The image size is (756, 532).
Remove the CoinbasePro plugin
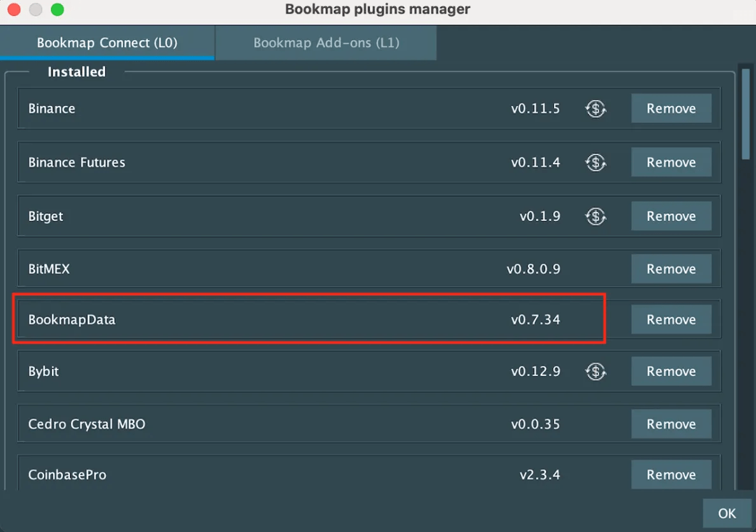[671, 475]
